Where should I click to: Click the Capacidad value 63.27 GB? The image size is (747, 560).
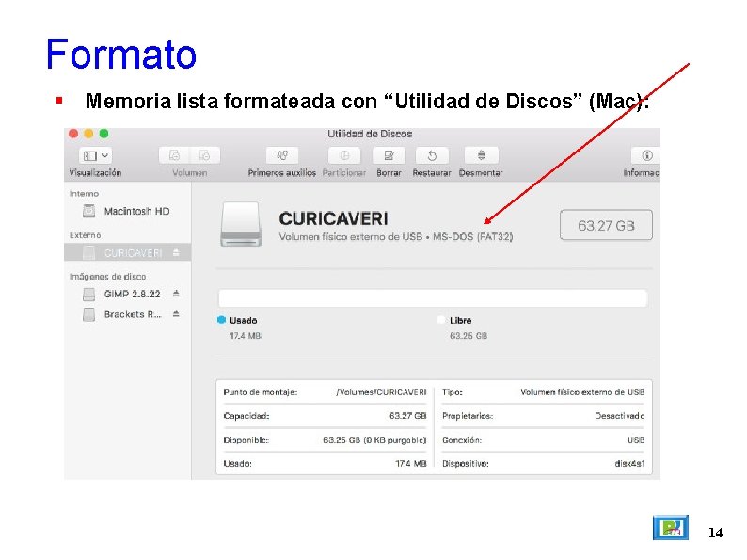pyautogui.click(x=407, y=416)
